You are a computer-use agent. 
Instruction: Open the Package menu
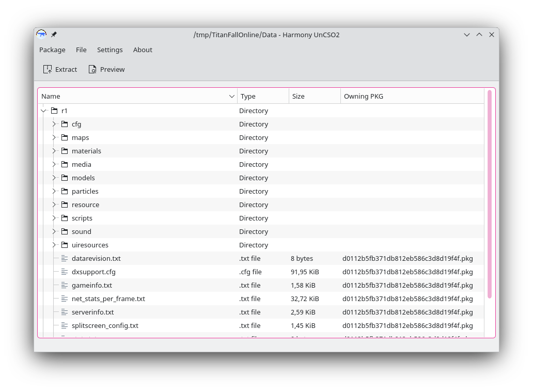point(52,50)
